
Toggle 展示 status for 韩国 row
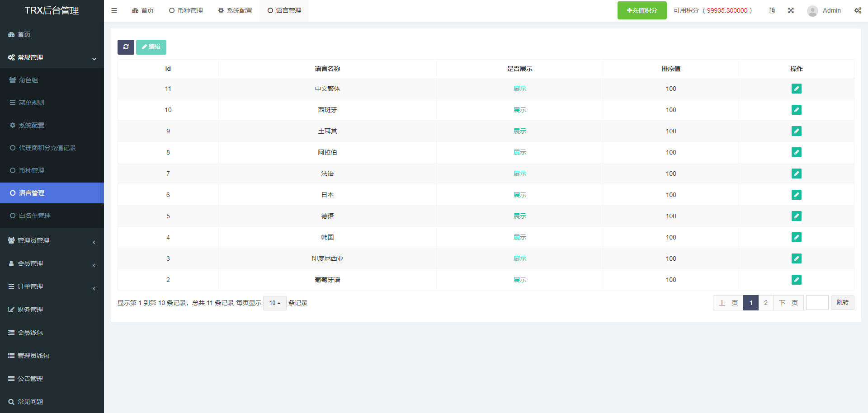click(519, 237)
